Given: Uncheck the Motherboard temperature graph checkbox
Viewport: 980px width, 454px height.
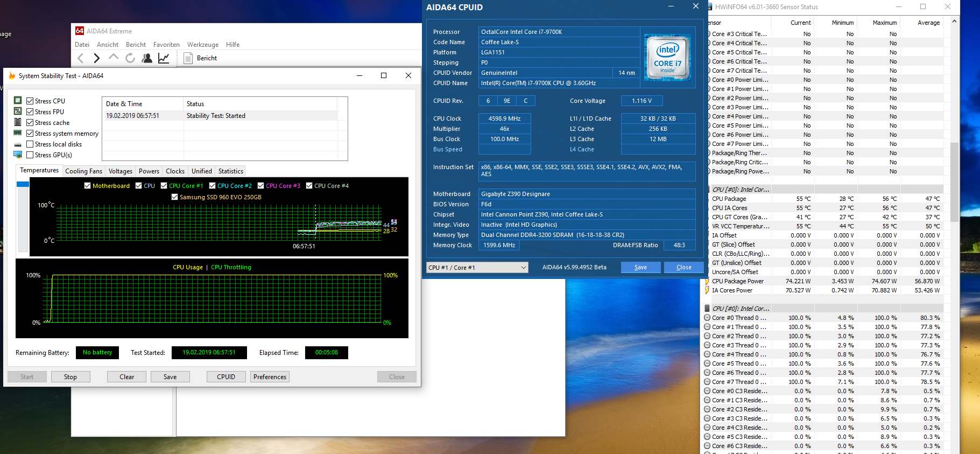Looking at the screenshot, I should (87, 186).
